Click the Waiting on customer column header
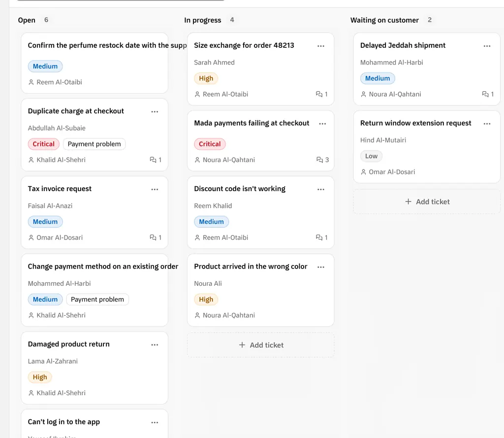 point(384,20)
